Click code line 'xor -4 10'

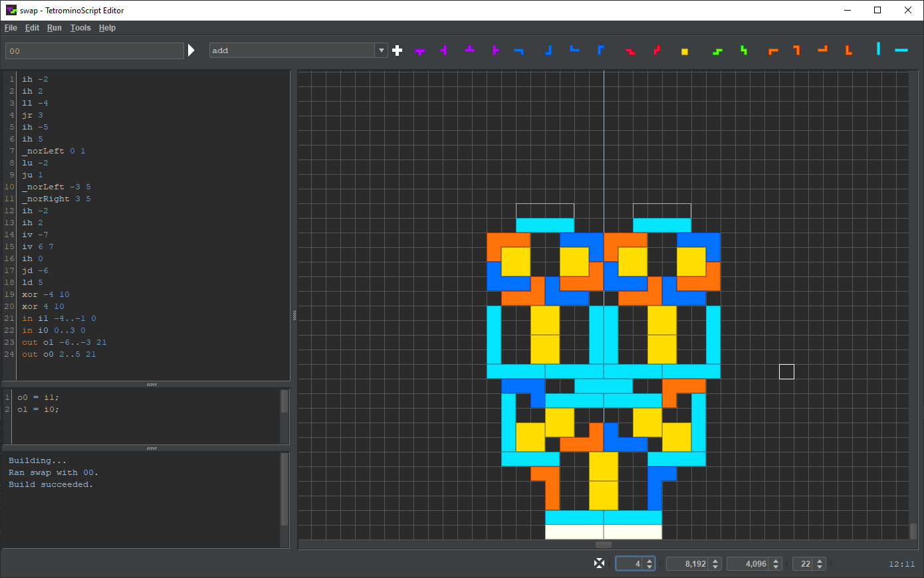coord(45,294)
